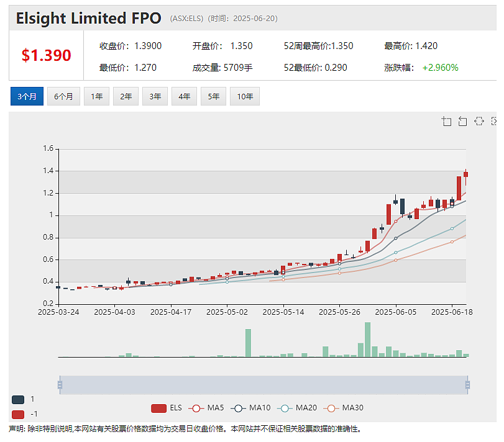Viewport: 504px width, 442px height.
Task: Click the 0.8 y-axis label
Action: (x=48, y=237)
